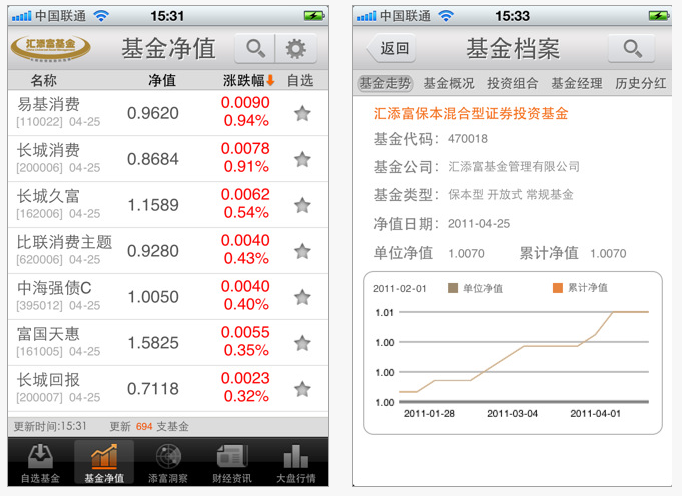
Task: Star 易基消费 as favorite
Action: point(302,113)
